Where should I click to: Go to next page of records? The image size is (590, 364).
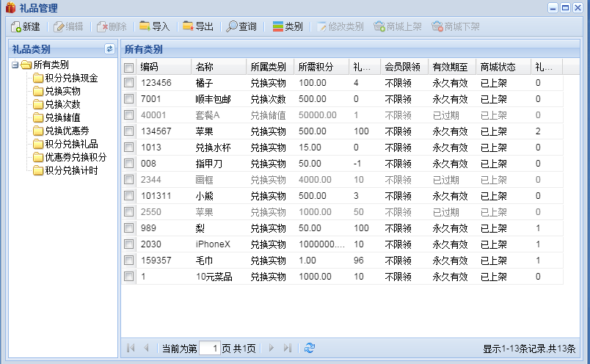272,348
